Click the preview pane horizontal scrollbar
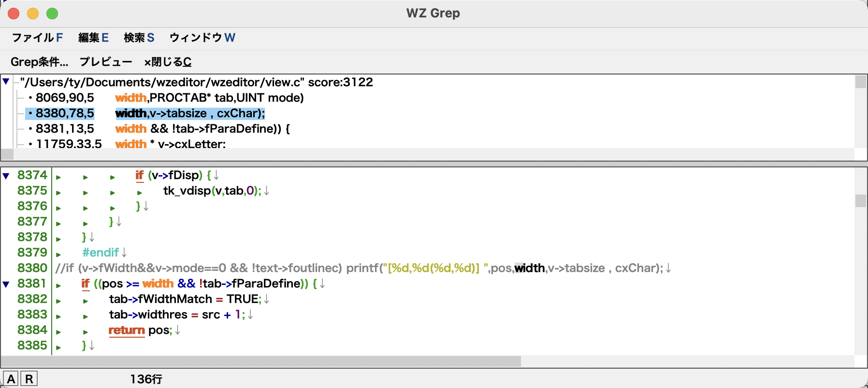 (261, 361)
